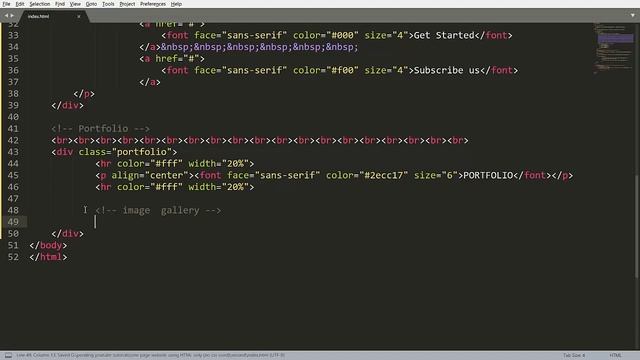The height and width of the screenshot is (360, 640).
Task: Click the vertical scrollbar handle
Action: click(x=637, y=227)
